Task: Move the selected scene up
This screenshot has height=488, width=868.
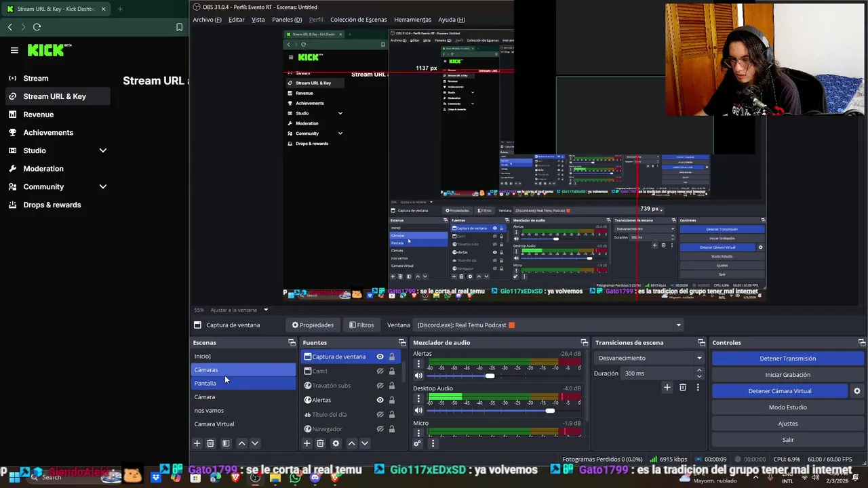Action: (x=241, y=443)
